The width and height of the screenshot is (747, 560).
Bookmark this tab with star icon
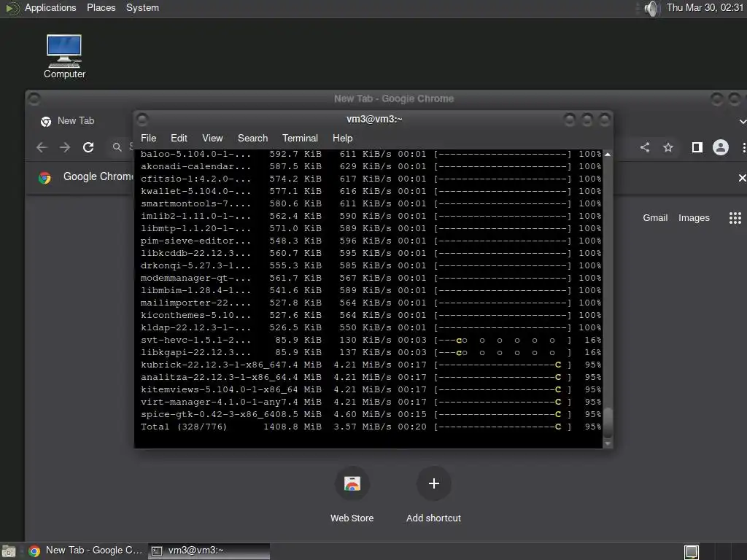click(x=668, y=147)
